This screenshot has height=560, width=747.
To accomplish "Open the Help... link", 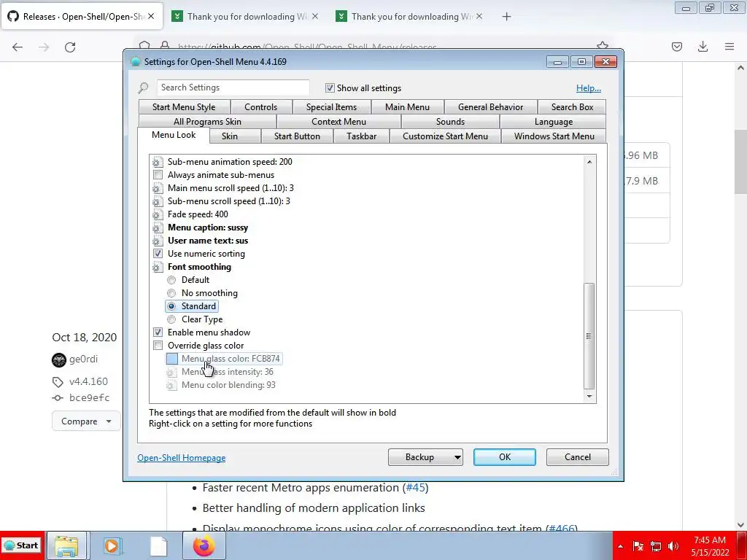I will point(589,88).
